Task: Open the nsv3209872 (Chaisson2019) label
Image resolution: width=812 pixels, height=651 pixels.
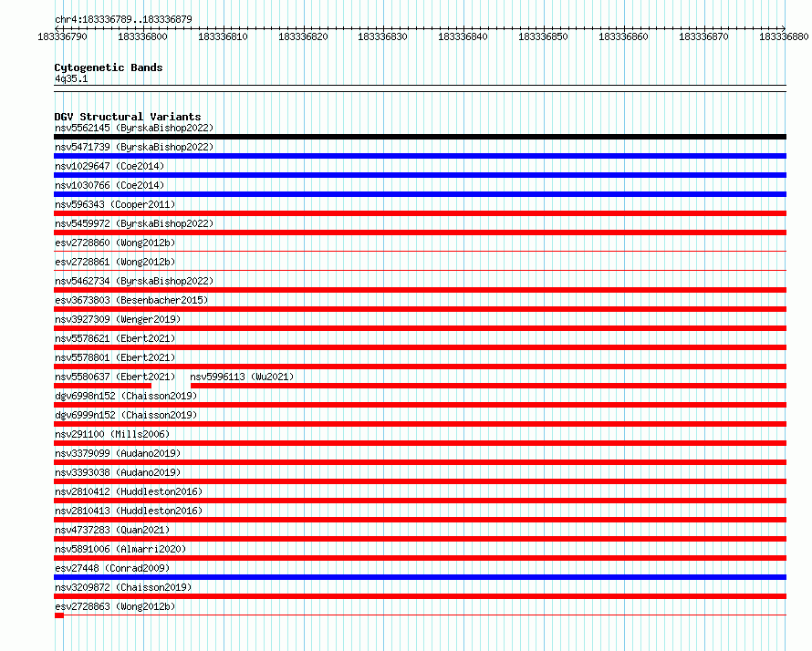Action: point(123,587)
